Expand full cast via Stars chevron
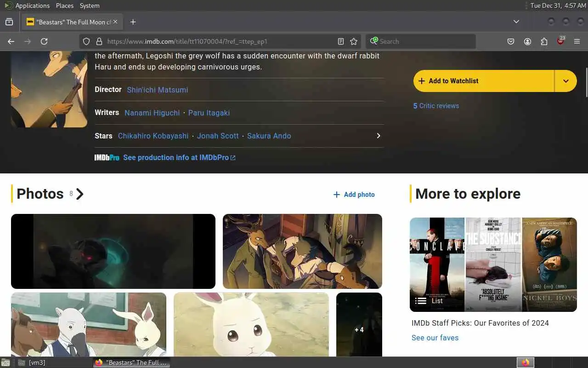This screenshot has width=588, height=368. 379,136
